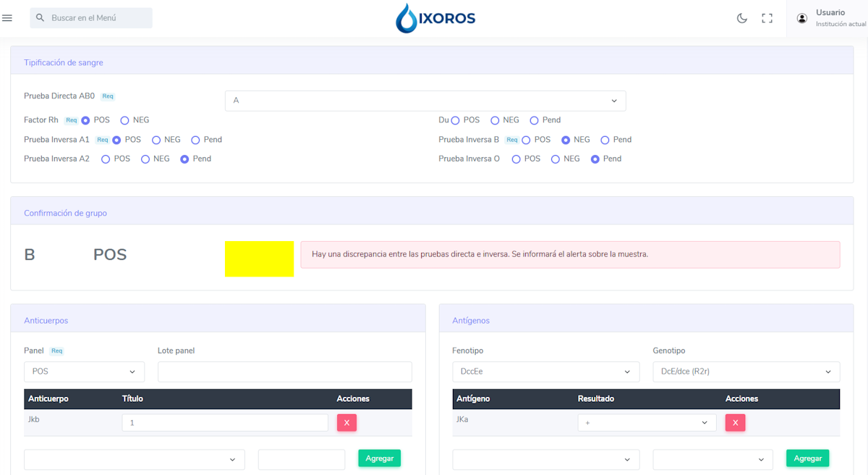Set Prueba Inversa B to POS
Viewport: 868px width, 475px height.
[527, 140]
